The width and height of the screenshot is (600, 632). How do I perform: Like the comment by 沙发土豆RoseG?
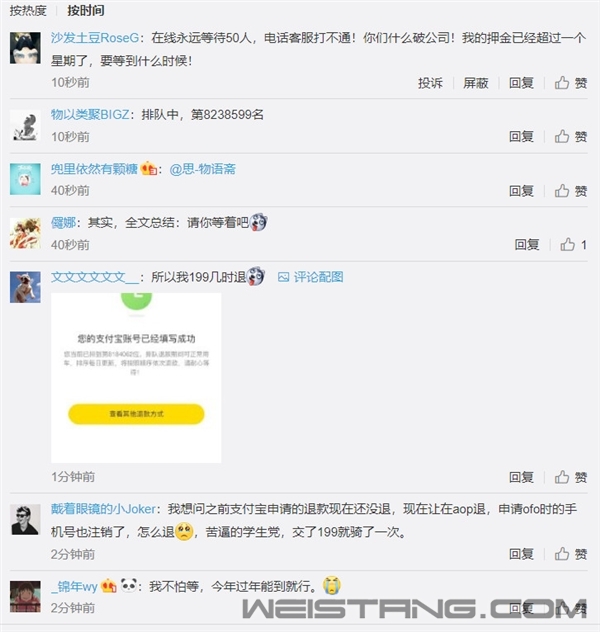pos(571,83)
